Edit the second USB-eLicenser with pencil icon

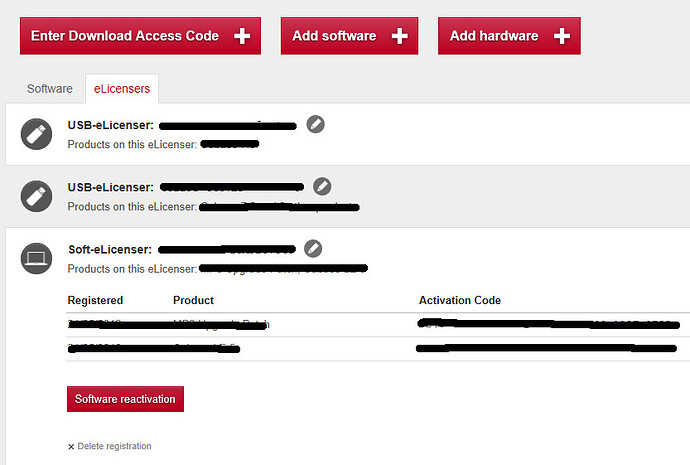coord(321,186)
